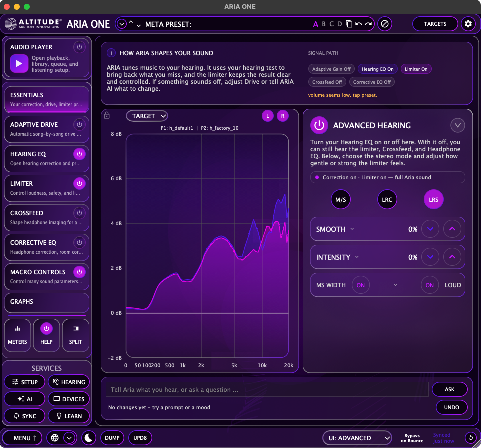Image resolution: width=481 pixels, height=448 pixels.
Task: Open the Essentials section
Action: [46, 99]
